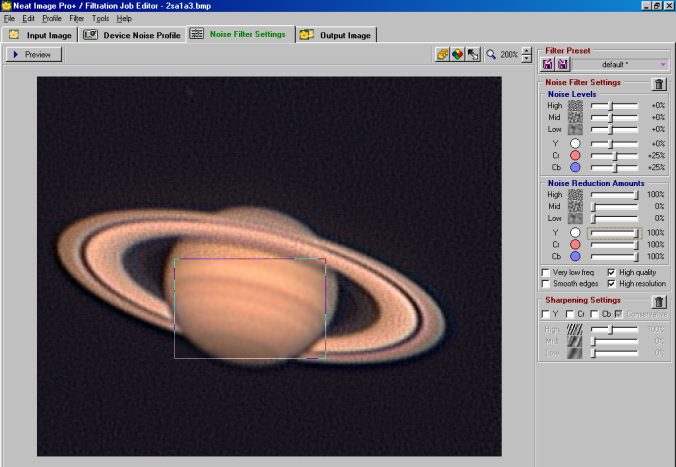Click the diagonal arrow fit-view icon

pyautogui.click(x=472, y=54)
